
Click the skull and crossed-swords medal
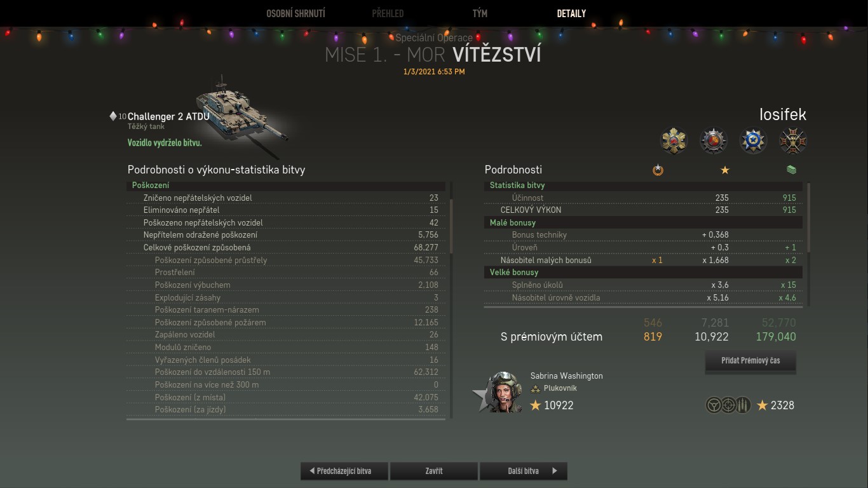pyautogui.click(x=793, y=140)
